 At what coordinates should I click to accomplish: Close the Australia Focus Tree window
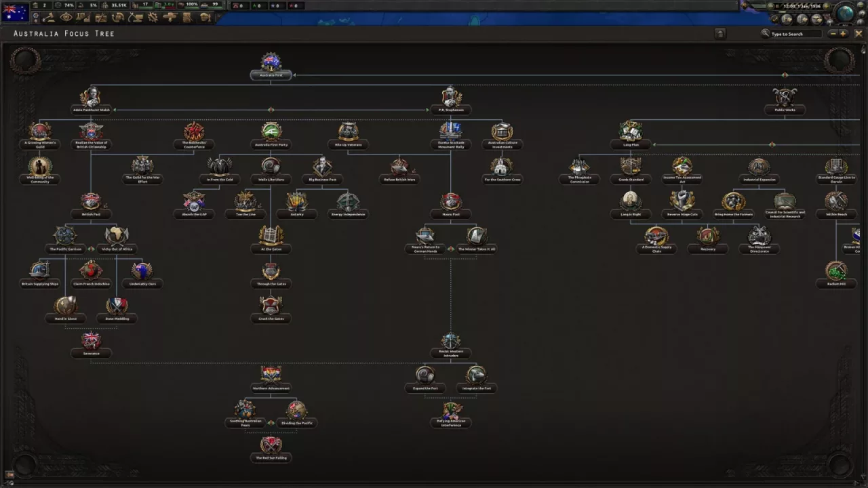point(859,33)
